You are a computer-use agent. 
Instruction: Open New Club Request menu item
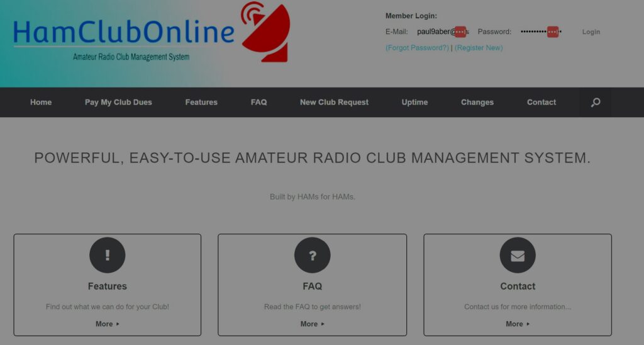[x=334, y=103]
